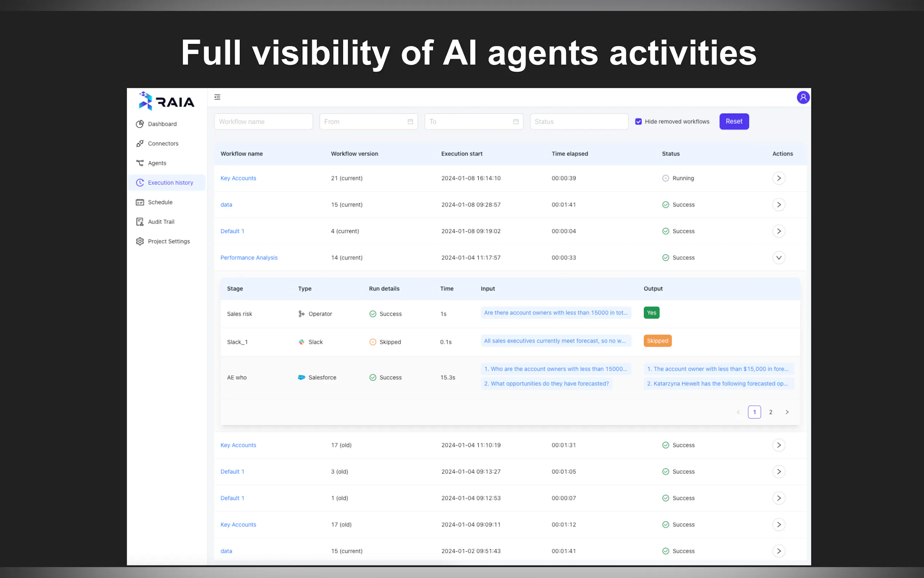The image size is (924, 578).
Task: Click '15.3s' time in AE who row
Action: tap(448, 377)
